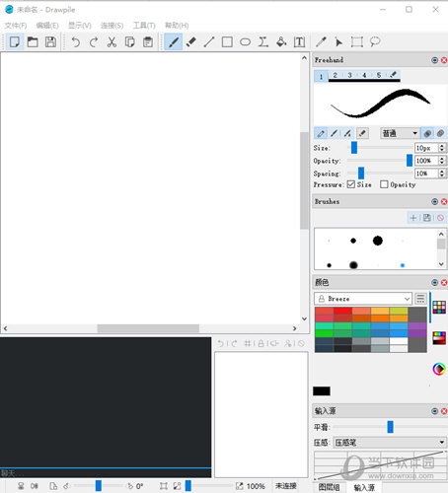Select the Flood Fill bucket tool
The height and width of the screenshot is (493, 448).
(281, 42)
